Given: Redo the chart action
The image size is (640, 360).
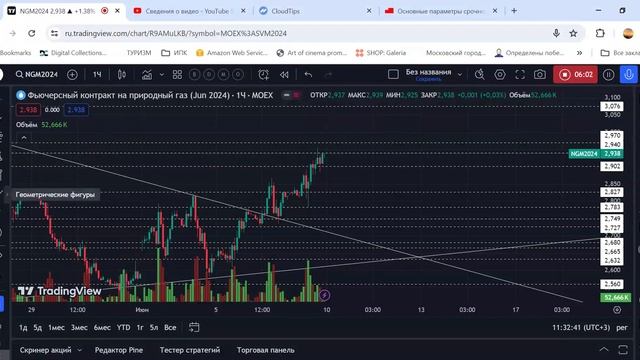Looking at the screenshot, I should tap(328, 75).
